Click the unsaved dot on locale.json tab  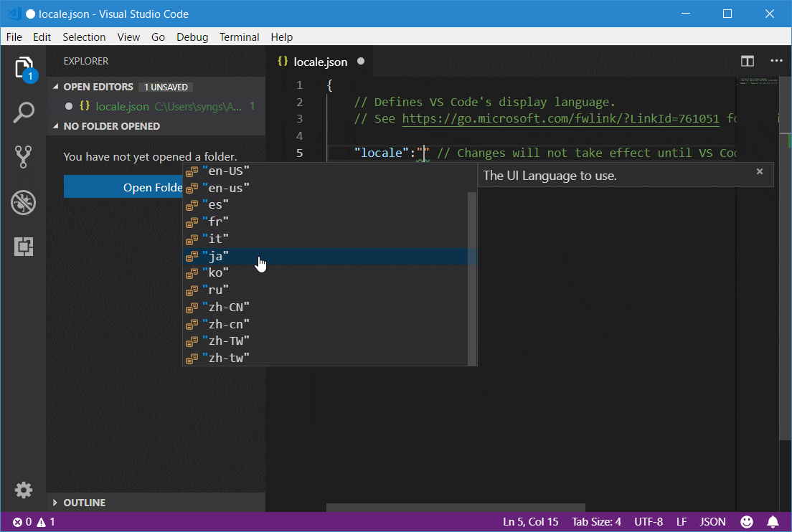click(x=361, y=61)
